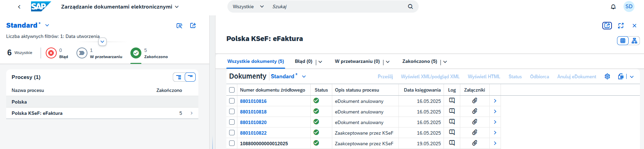The height and width of the screenshot is (149, 644).
Task: Click the search magnifier icon
Action: click(410, 6)
